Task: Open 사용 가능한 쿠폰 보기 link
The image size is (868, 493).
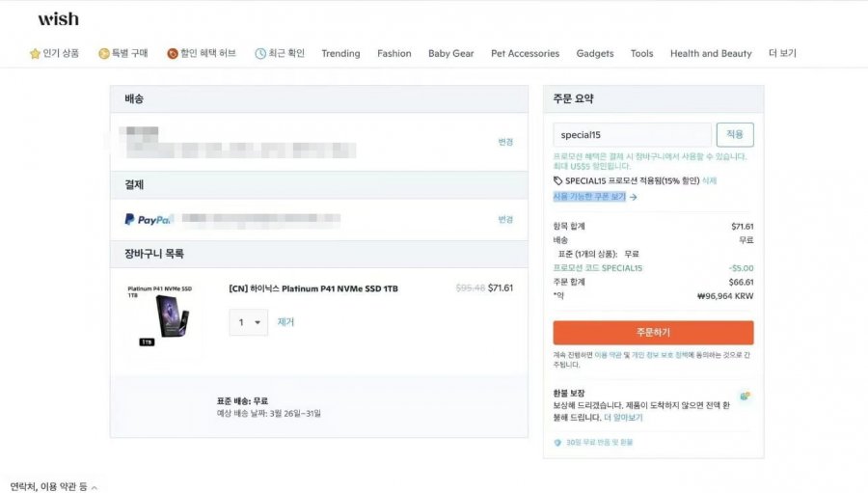Action: [594, 197]
